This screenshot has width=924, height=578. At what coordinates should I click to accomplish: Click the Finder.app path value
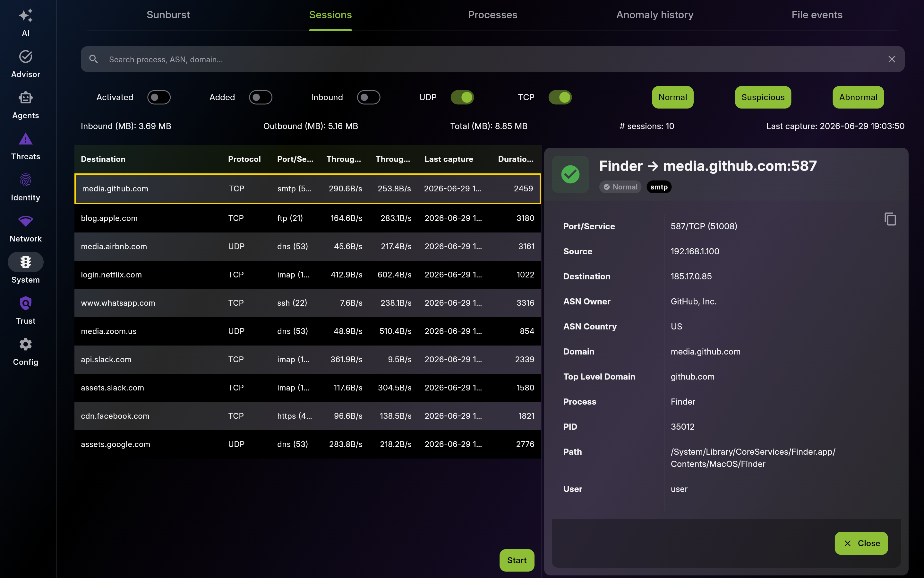pos(753,458)
